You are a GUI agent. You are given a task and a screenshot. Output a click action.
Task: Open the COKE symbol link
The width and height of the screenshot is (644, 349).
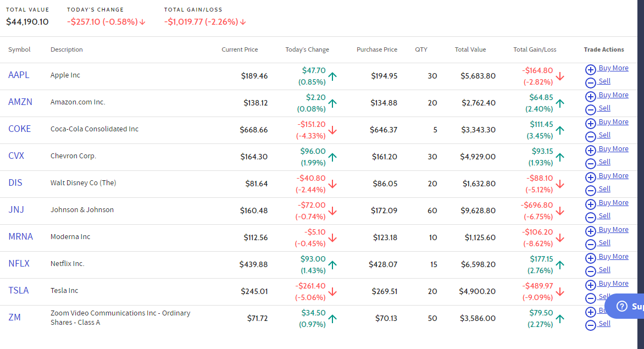tap(20, 129)
